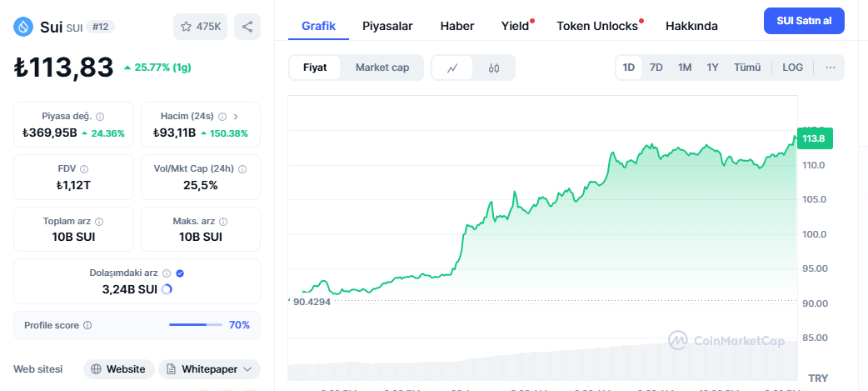Click the 25.77% (1g) change indicator
The width and height of the screenshot is (868, 391).
(157, 68)
